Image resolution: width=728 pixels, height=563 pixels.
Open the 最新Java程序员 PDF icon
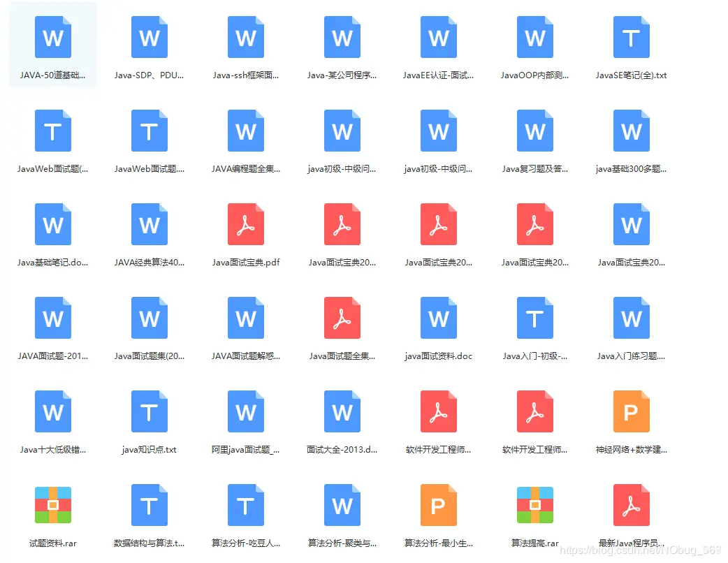click(x=631, y=505)
